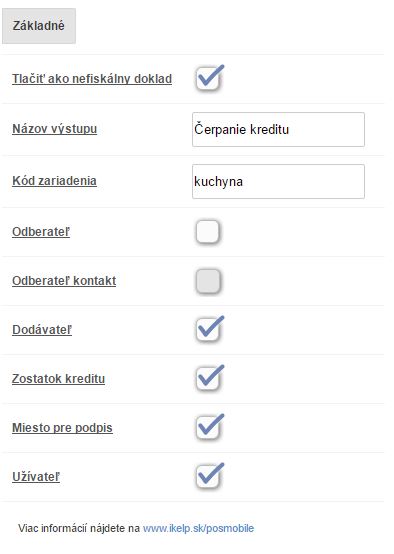Click the Kód zariadenia label link

pyautogui.click(x=54, y=181)
